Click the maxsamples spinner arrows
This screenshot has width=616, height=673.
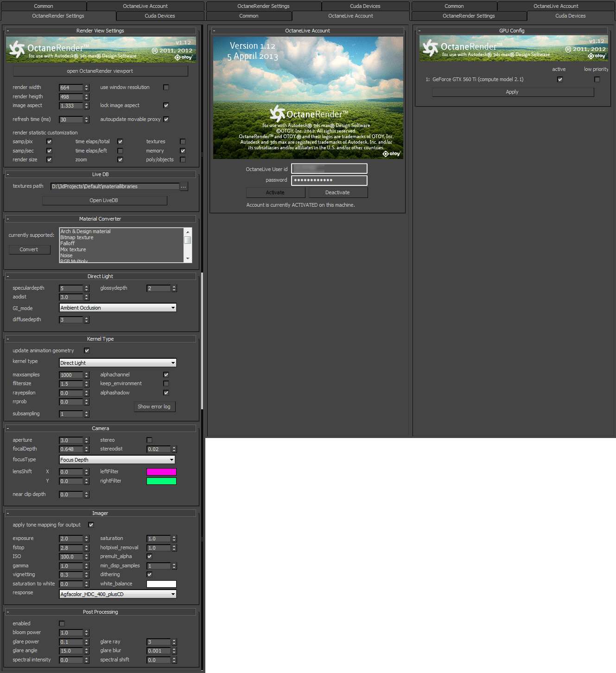point(86,375)
